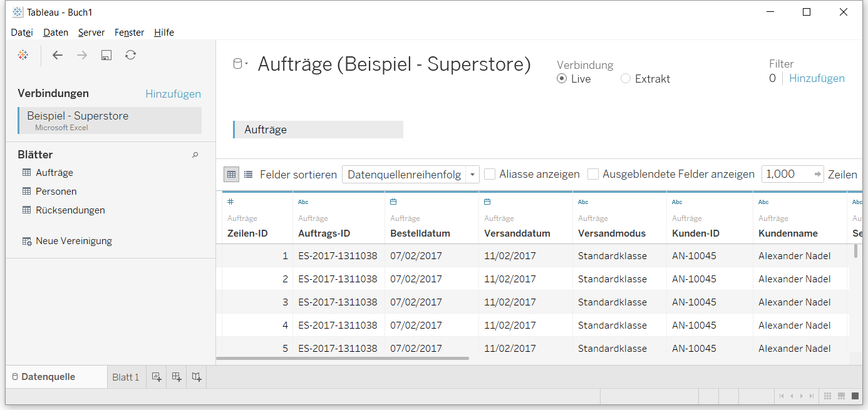Click the date type icon above Bestelldatum
868x410 pixels.
tap(393, 202)
